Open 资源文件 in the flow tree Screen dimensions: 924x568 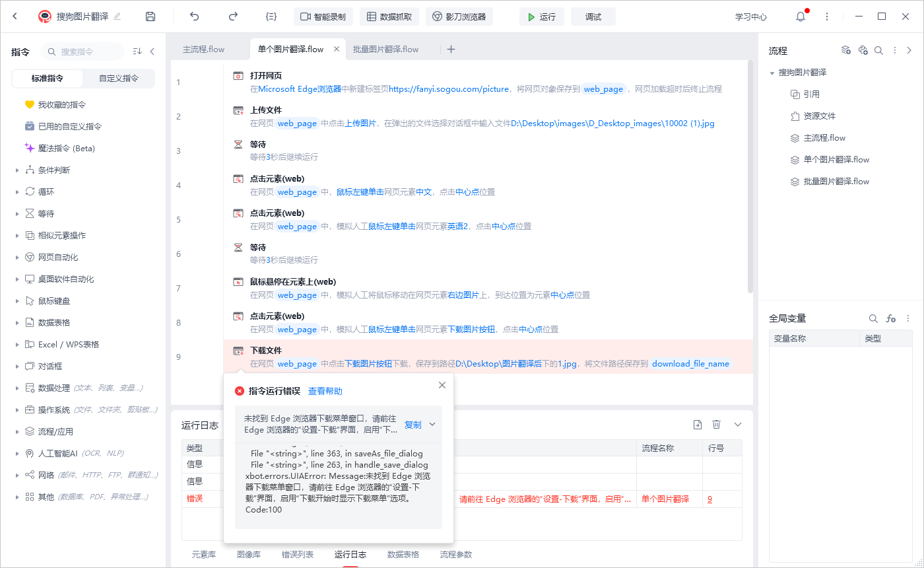[x=813, y=116]
